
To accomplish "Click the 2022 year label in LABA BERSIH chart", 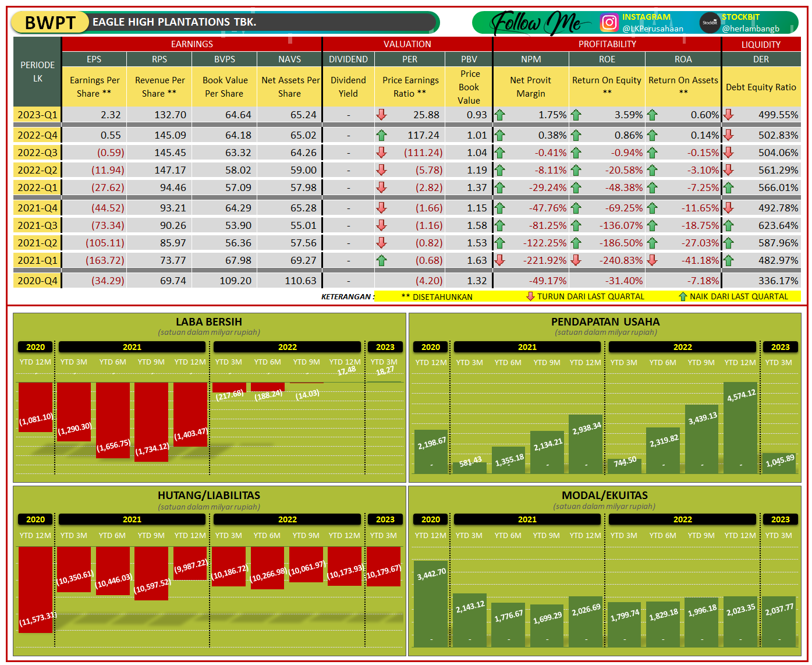I will point(288,347).
